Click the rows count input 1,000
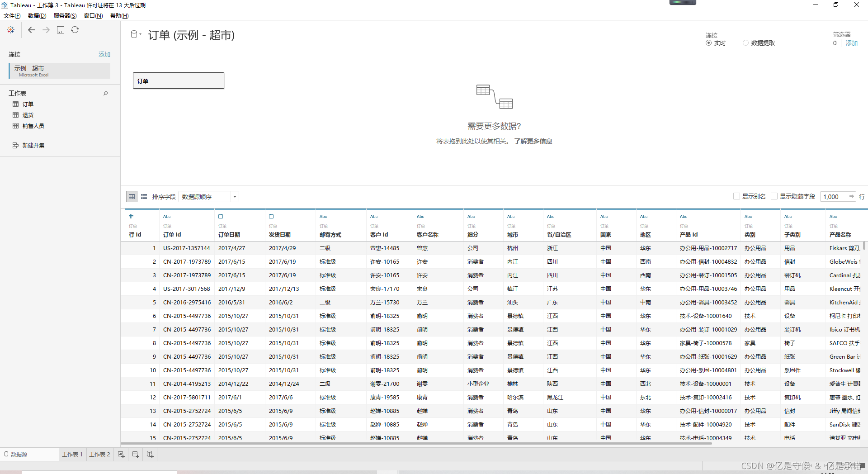This screenshot has height=474, width=868. point(834,196)
